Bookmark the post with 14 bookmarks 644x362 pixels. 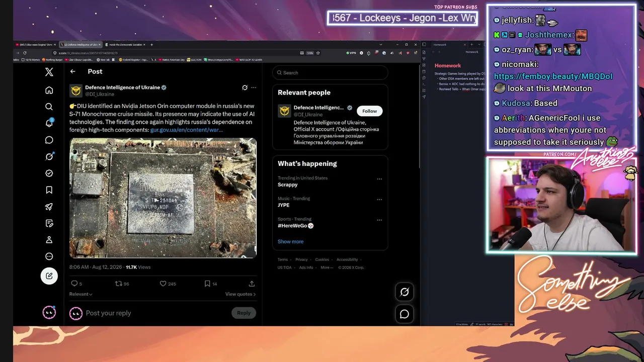(x=207, y=284)
